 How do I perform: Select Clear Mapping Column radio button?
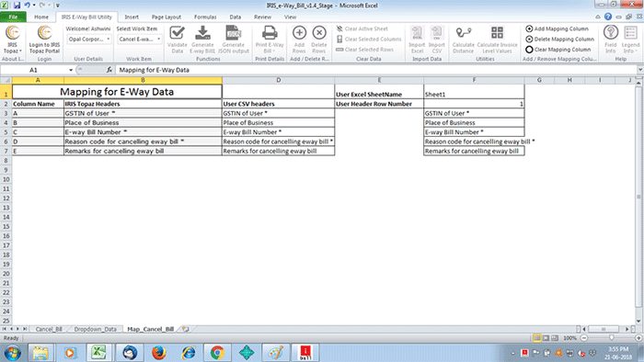click(x=529, y=50)
